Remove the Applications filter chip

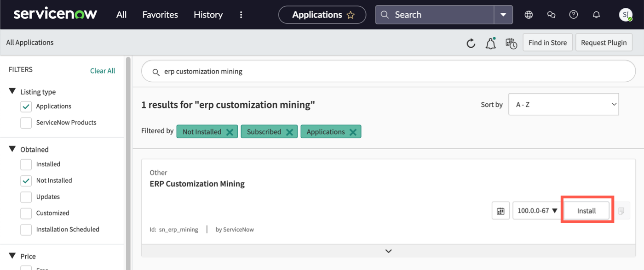point(353,132)
